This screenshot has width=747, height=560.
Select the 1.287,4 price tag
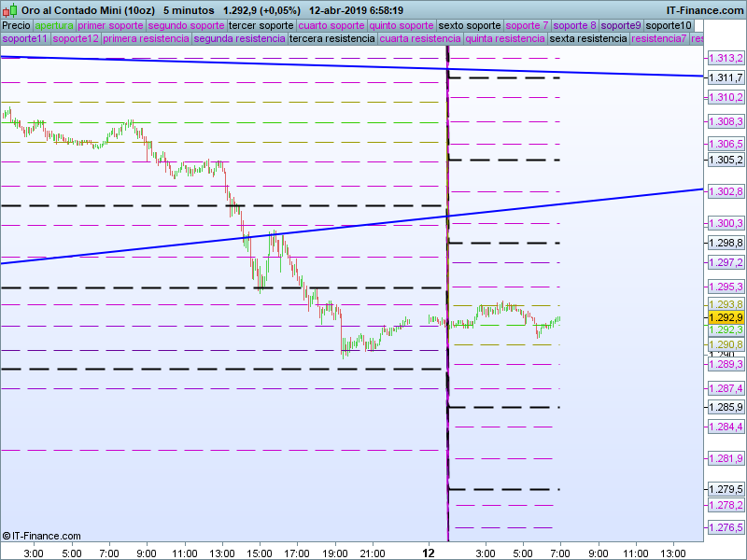tap(726, 388)
